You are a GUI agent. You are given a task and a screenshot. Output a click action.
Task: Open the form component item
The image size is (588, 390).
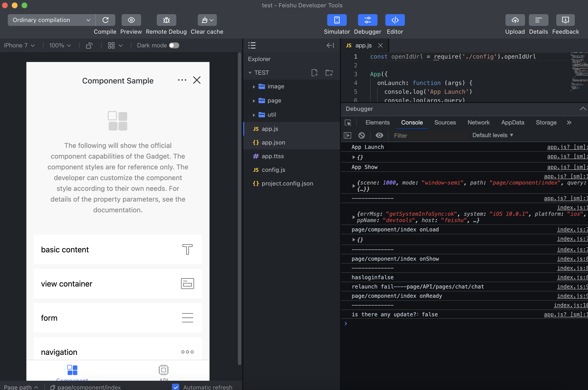[118, 318]
